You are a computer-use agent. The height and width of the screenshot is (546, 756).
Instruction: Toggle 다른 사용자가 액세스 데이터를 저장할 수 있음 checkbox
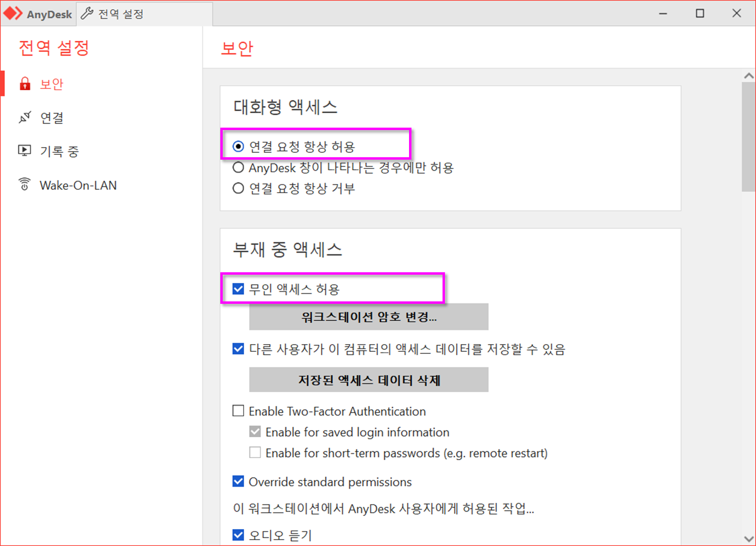tap(238, 349)
